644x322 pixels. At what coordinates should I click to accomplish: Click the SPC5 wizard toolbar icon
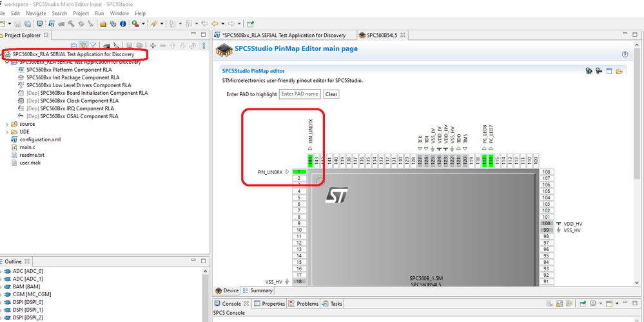click(x=52, y=24)
